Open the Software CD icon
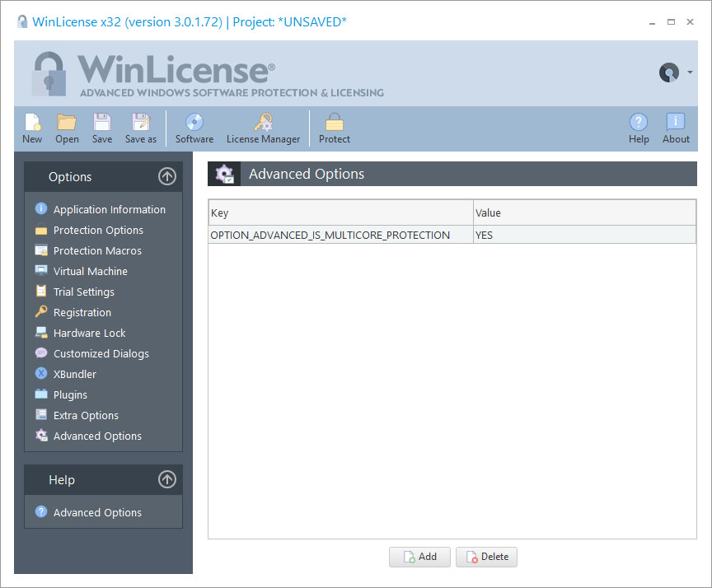Screen dimensions: 712x588 tap(194, 123)
